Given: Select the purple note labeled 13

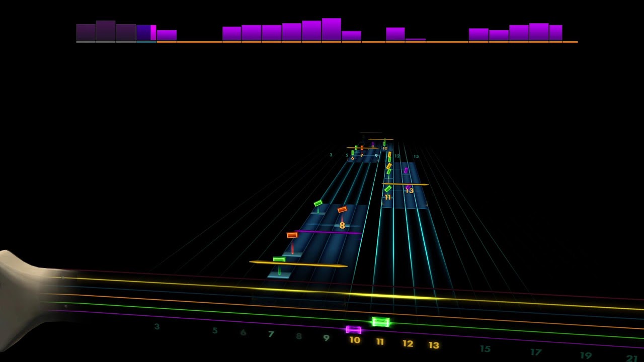Looking at the screenshot, I should [408, 188].
